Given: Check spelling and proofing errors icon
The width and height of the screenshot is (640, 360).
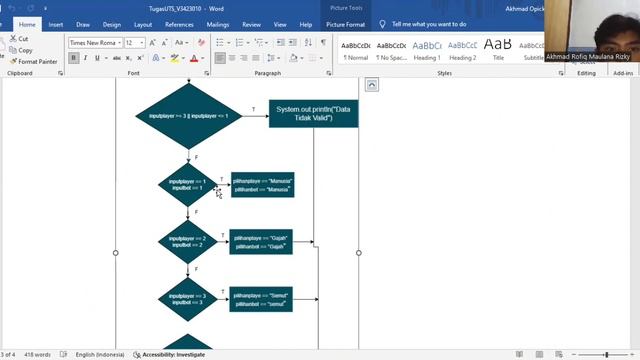Looking at the screenshot, I should click(63, 354).
